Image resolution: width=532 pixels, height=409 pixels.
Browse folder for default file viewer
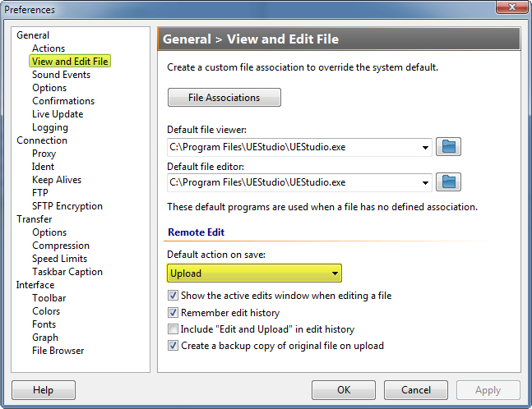coord(448,147)
